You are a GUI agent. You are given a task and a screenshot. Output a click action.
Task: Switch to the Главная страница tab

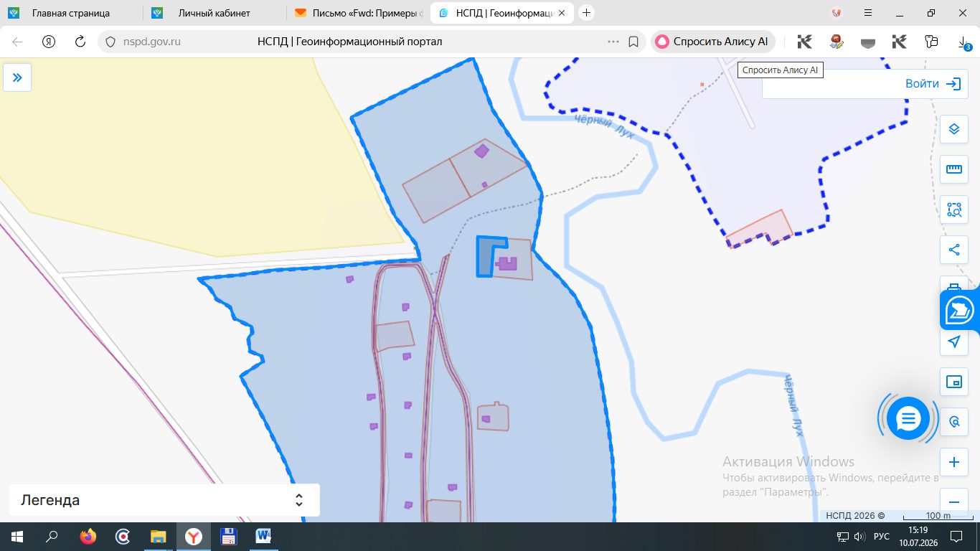71,13
